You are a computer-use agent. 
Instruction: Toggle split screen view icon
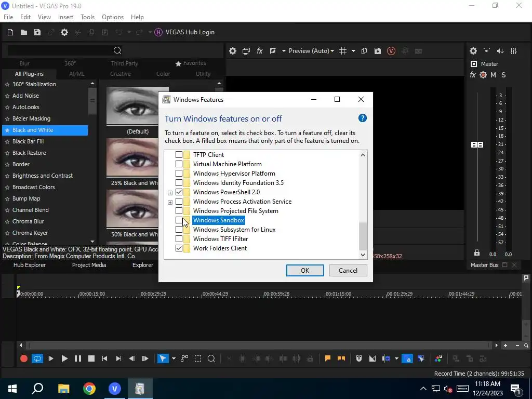[272, 51]
